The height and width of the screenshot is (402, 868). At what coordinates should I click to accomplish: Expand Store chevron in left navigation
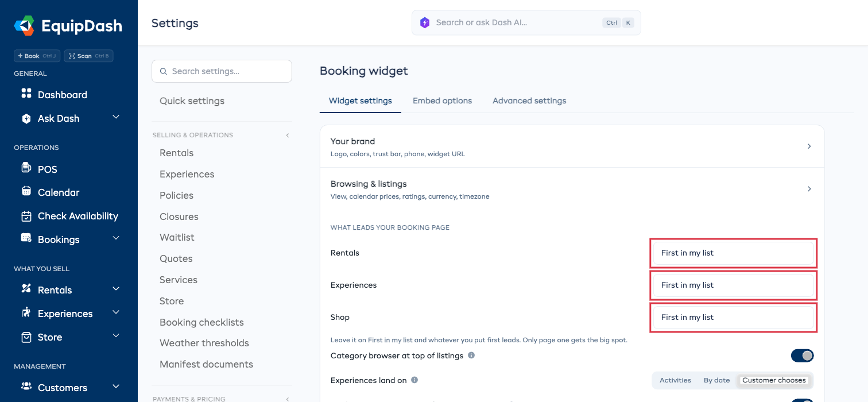(x=115, y=335)
